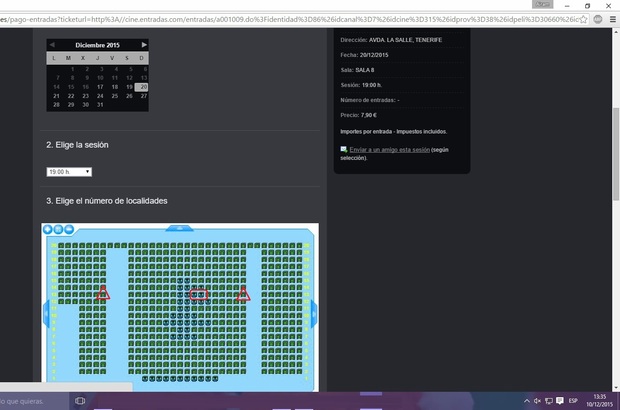Go to next month in calendar

(x=144, y=45)
